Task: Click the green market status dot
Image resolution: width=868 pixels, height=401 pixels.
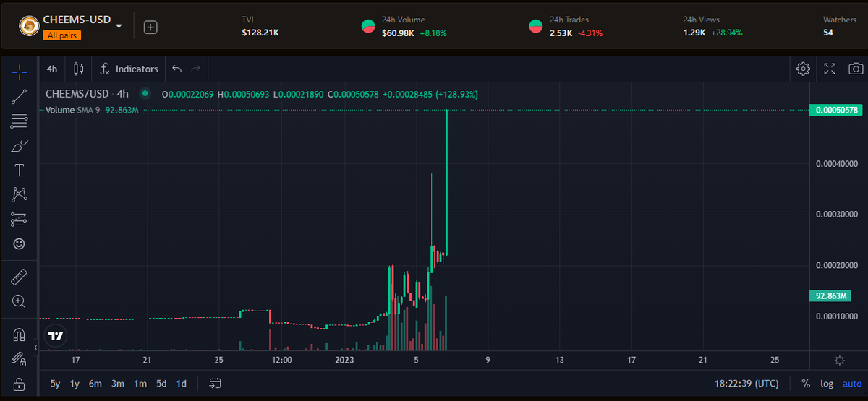Action: (x=145, y=93)
